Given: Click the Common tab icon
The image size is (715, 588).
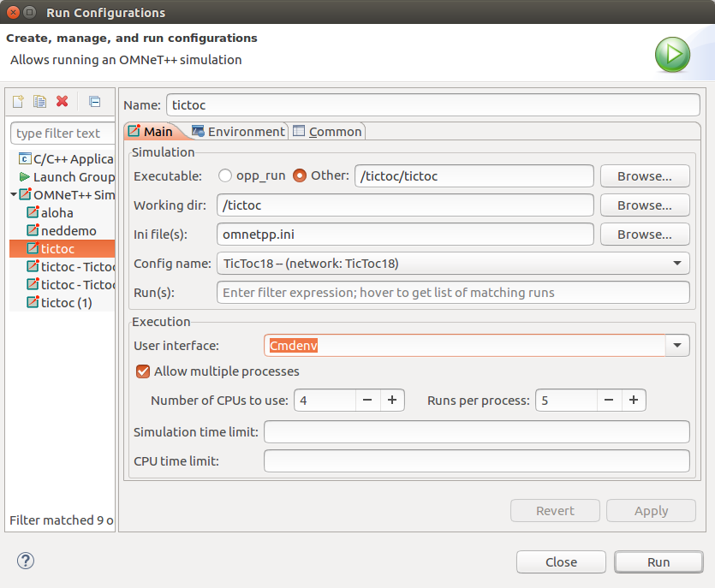Looking at the screenshot, I should (x=299, y=131).
